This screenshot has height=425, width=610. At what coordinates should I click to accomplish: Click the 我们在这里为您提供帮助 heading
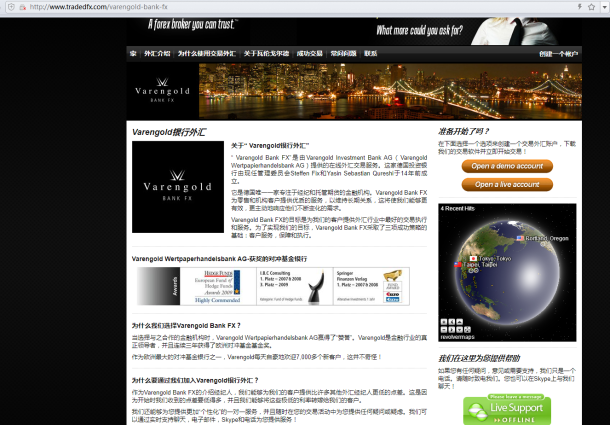pyautogui.click(x=479, y=358)
